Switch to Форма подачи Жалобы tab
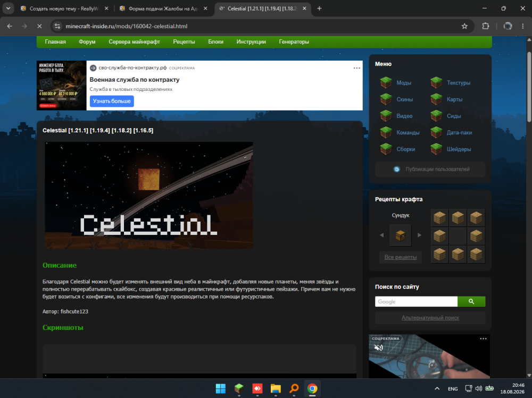 click(x=162, y=9)
